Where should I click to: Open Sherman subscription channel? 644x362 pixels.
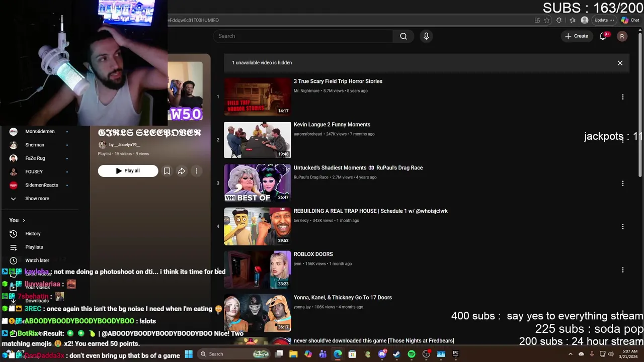point(35,145)
